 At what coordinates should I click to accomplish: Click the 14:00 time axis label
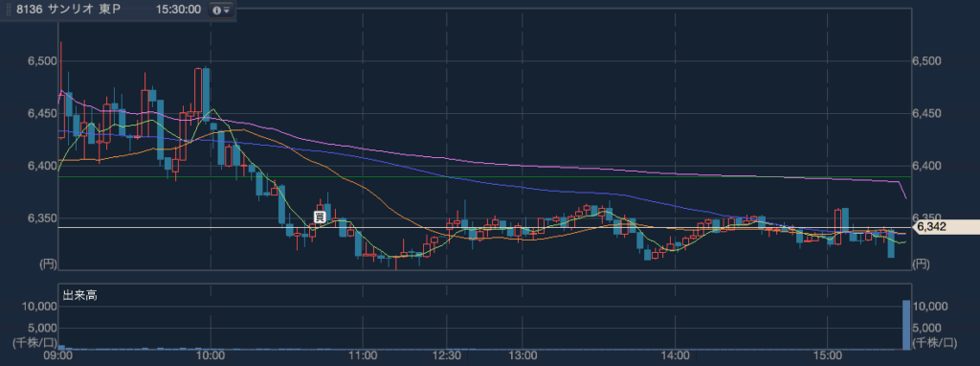click(x=675, y=356)
